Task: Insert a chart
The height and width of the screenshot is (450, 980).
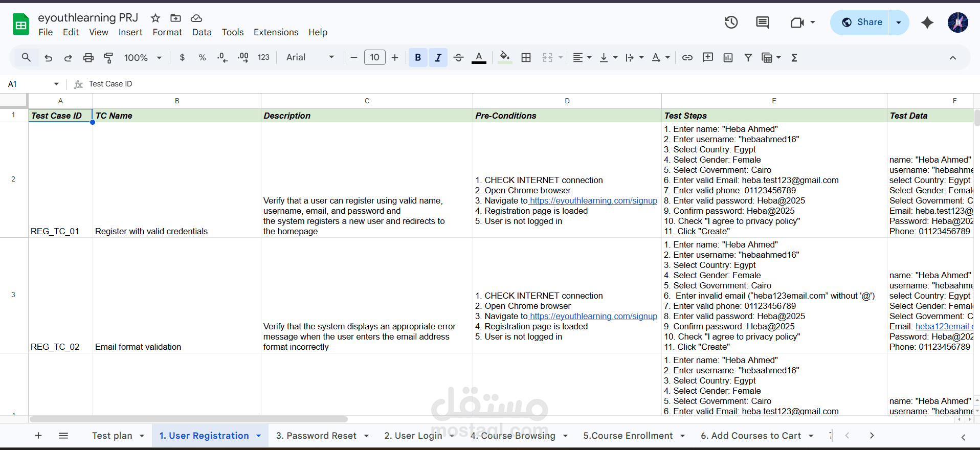Action: point(728,58)
